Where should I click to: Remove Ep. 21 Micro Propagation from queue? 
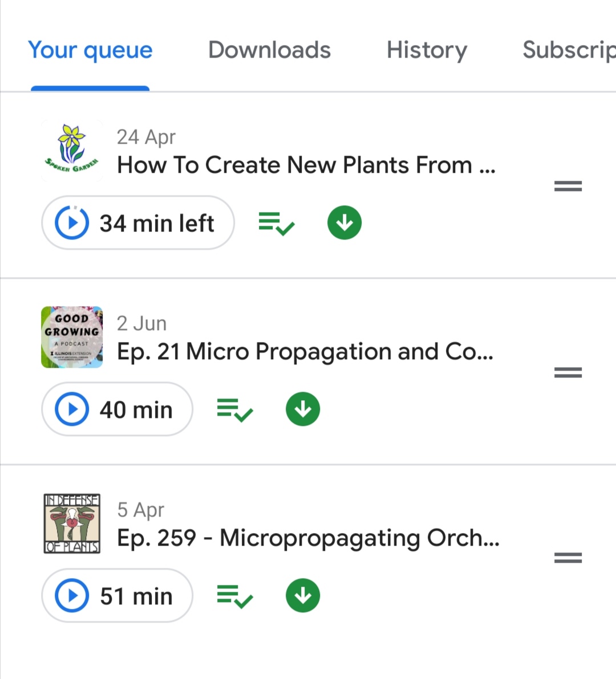click(235, 410)
